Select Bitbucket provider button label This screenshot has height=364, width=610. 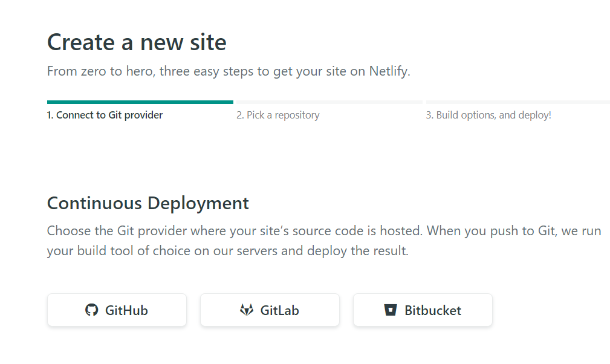pyautogui.click(x=433, y=310)
